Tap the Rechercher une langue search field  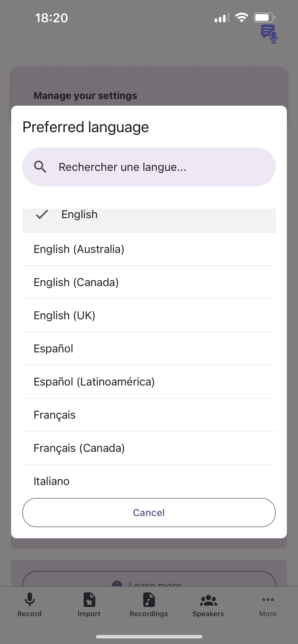click(149, 166)
